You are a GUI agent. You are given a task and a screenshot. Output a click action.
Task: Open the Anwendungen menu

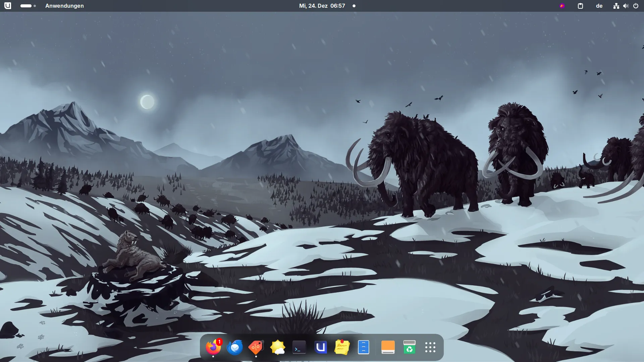pos(64,6)
